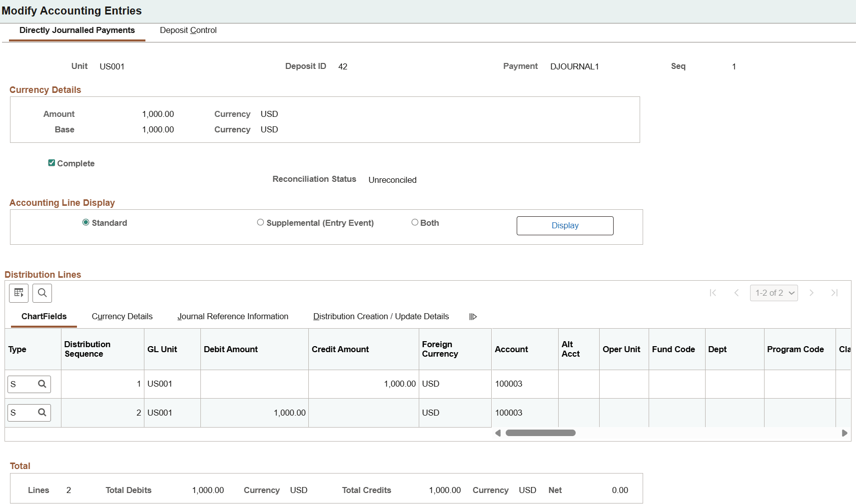Open the grid personalize options icon

(x=18, y=293)
